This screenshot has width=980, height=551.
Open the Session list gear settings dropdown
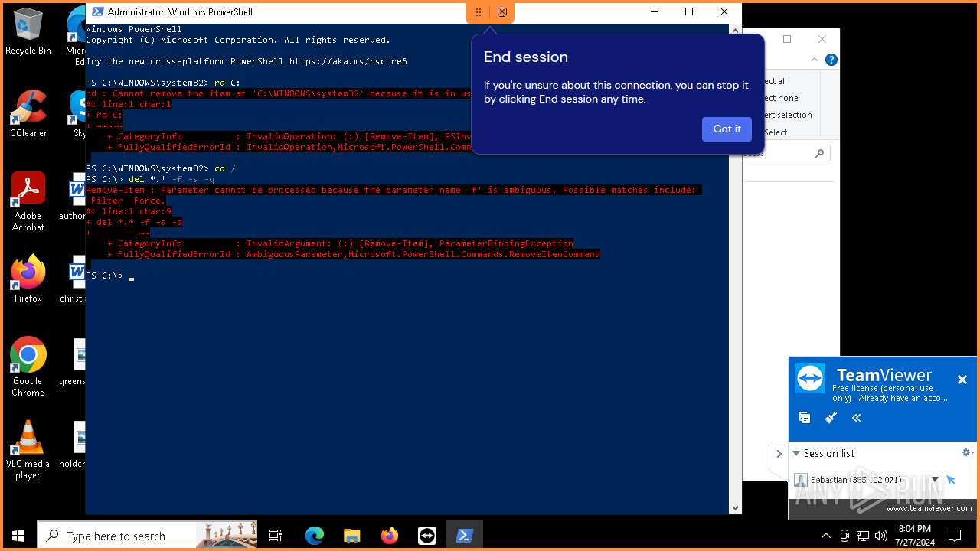click(x=968, y=453)
